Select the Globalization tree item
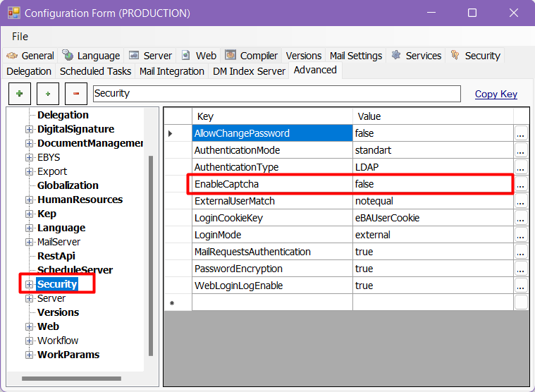 68,185
